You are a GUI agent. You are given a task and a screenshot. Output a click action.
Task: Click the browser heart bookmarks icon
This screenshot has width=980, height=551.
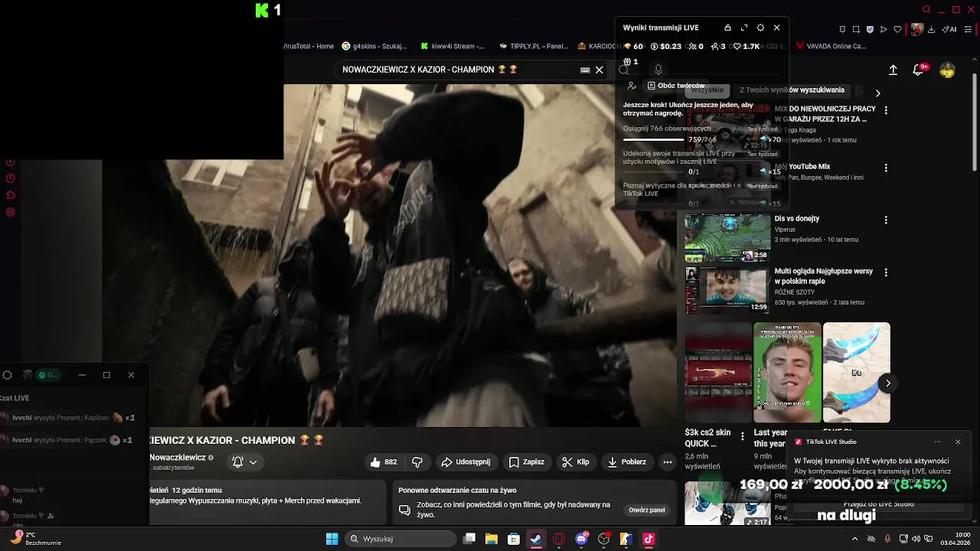click(x=897, y=29)
